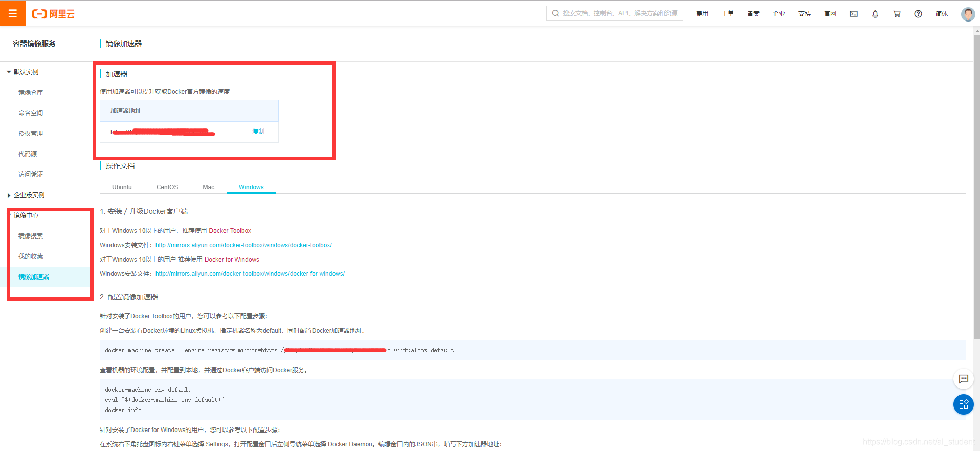Open 代码源 in sidebar
980x451 pixels.
(28, 154)
